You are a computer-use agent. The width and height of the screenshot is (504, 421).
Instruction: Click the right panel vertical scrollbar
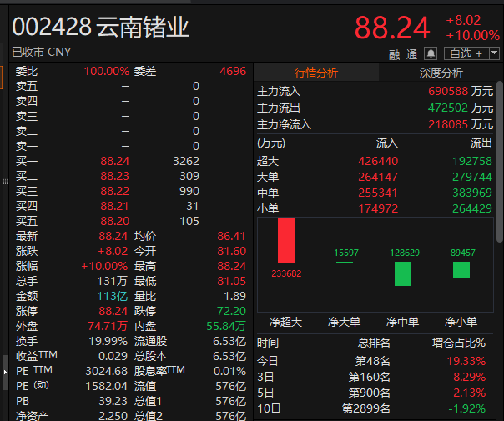[x=500, y=163]
